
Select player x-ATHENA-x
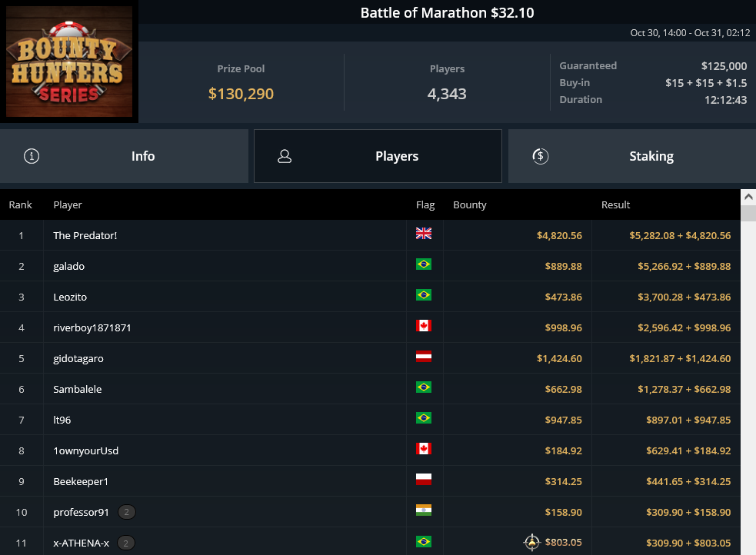[x=81, y=543]
